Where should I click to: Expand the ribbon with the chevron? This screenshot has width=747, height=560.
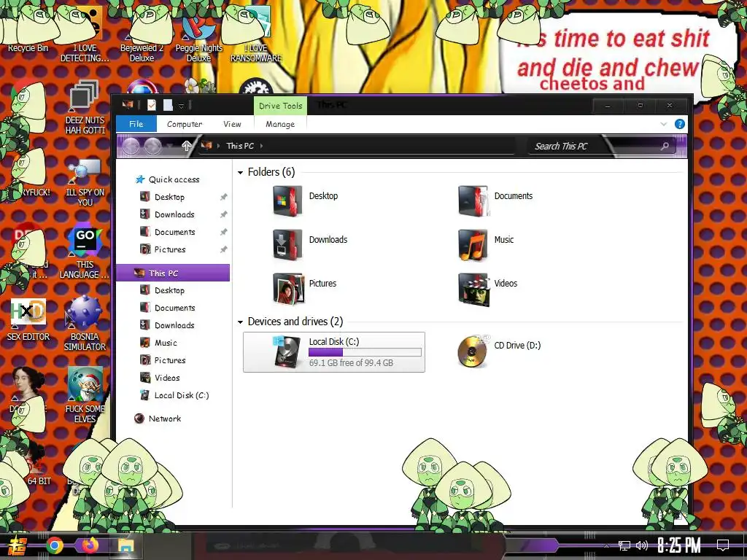coord(664,124)
